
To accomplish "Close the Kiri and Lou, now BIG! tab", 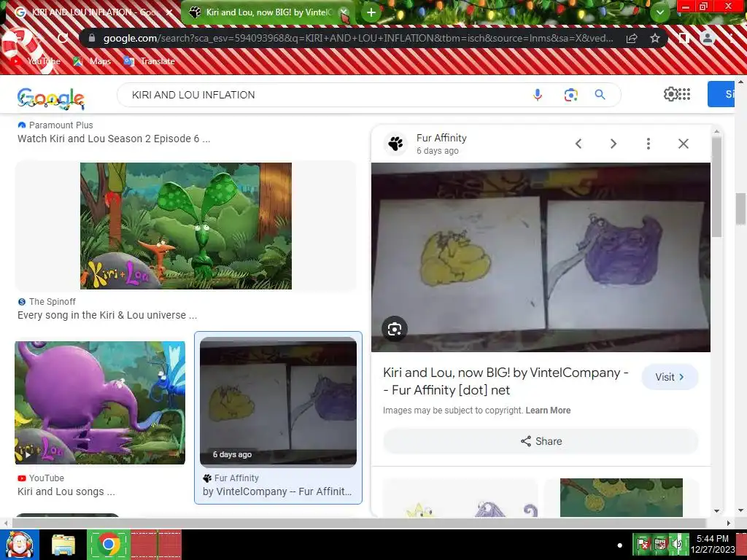I will click(x=344, y=13).
